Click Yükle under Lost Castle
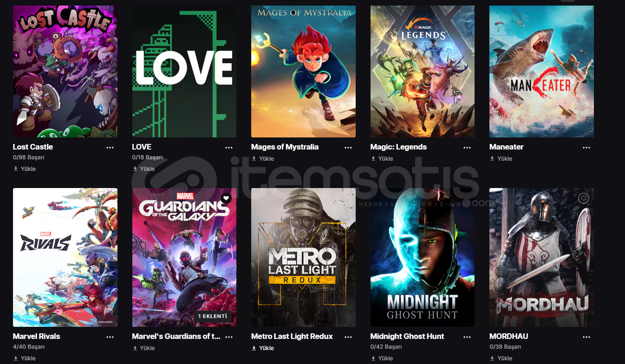Image resolution: width=625 pixels, height=364 pixels. pos(25,169)
